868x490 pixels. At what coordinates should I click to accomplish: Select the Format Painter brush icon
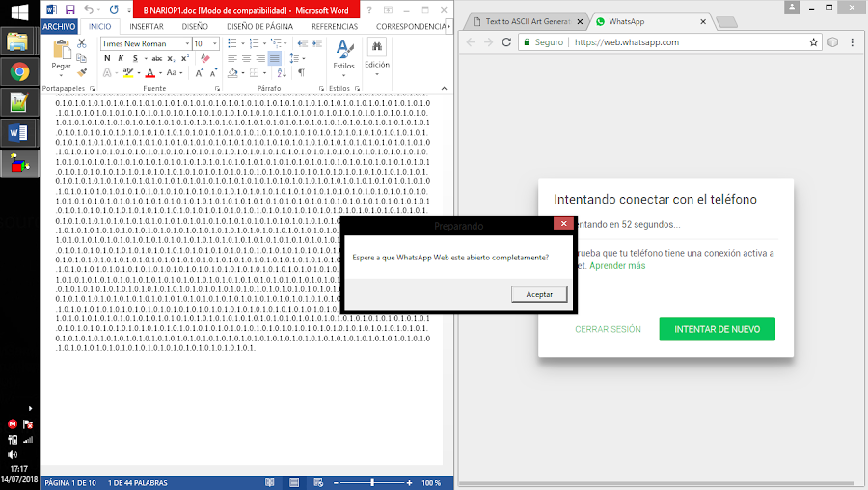tap(82, 72)
